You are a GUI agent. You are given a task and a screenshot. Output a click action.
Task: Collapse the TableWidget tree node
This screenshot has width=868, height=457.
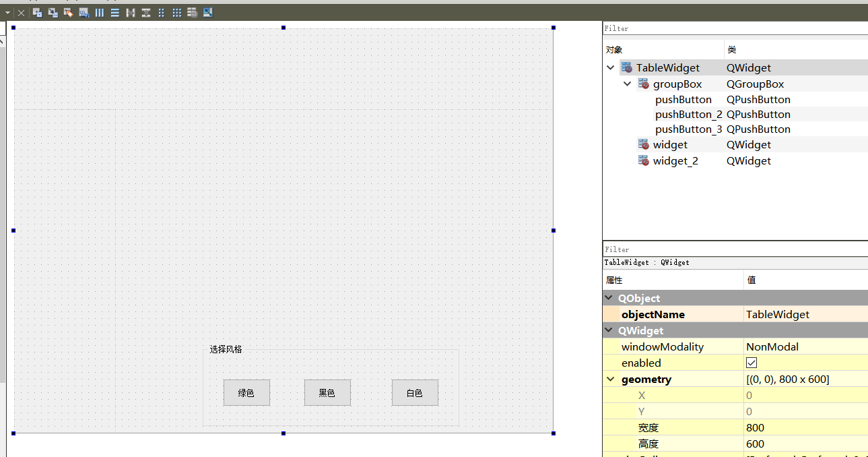pos(610,67)
